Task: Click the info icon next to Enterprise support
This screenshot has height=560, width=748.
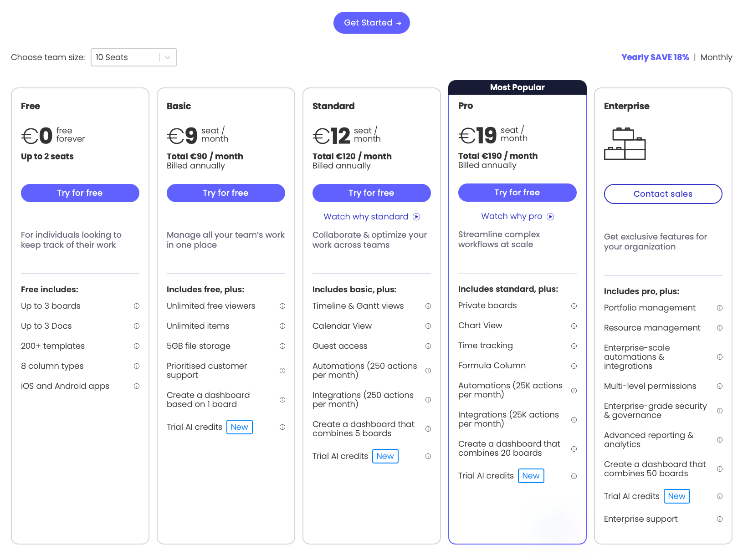Action: tap(720, 519)
